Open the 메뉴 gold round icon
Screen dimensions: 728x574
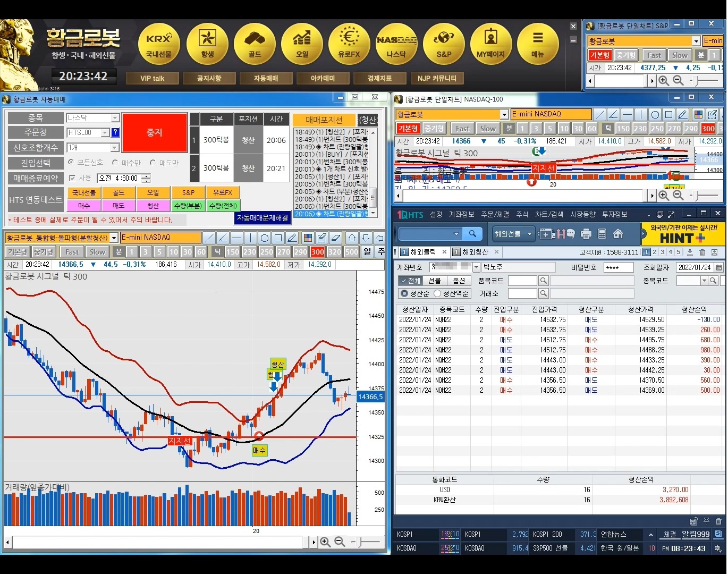[x=538, y=44]
